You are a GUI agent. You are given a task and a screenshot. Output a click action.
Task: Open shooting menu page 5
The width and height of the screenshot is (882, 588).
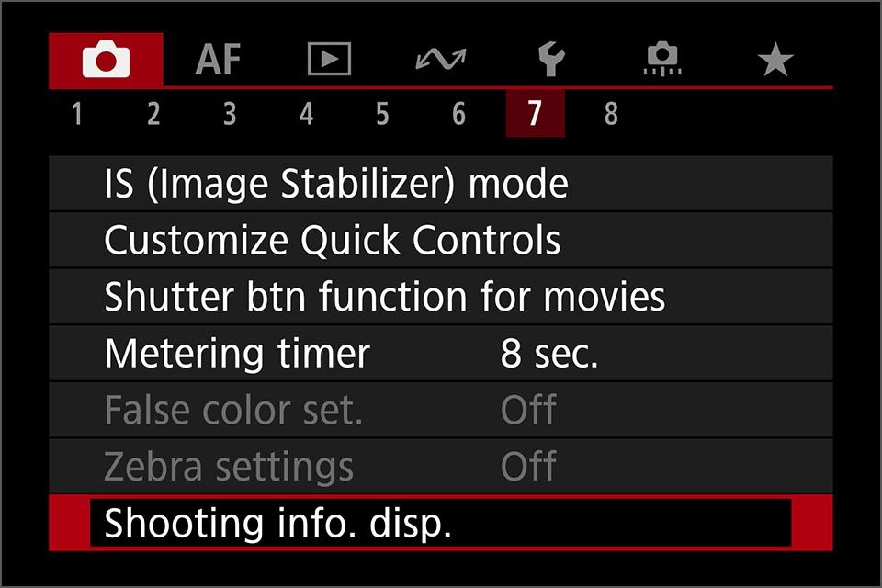(x=382, y=114)
